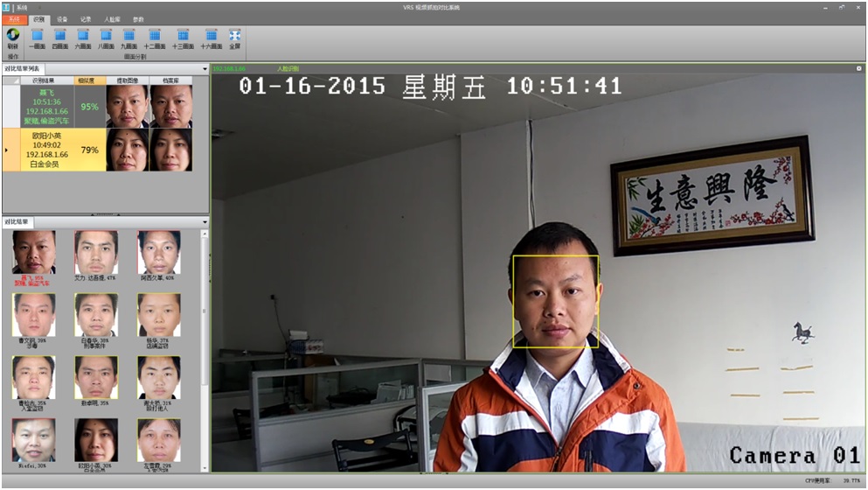This screenshot has height=490, width=868.
Task: Open the 对比结果 panel dropdown arrow
Action: point(205,222)
